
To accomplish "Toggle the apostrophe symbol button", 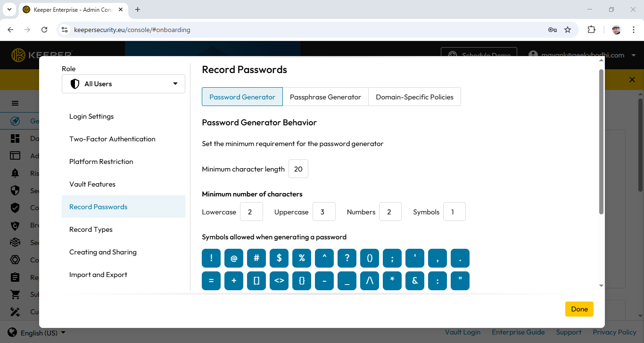I will tap(415, 258).
